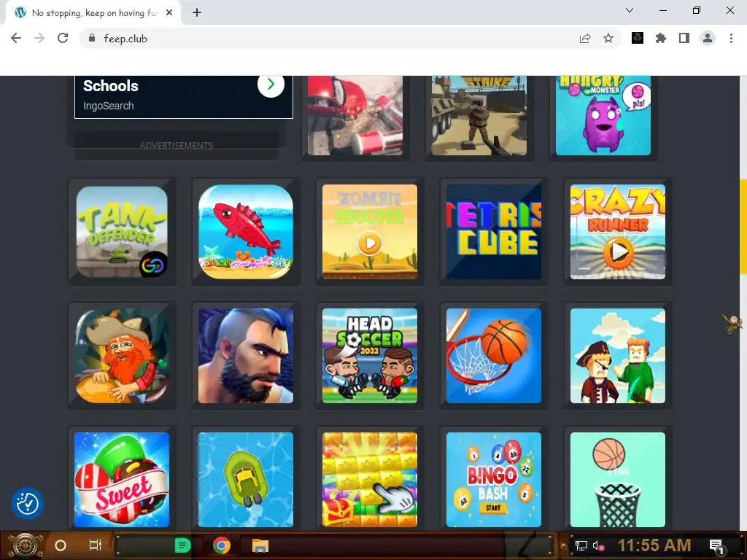The width and height of the screenshot is (747, 560).
Task: Click the green arrow on Schools ad
Action: click(271, 85)
